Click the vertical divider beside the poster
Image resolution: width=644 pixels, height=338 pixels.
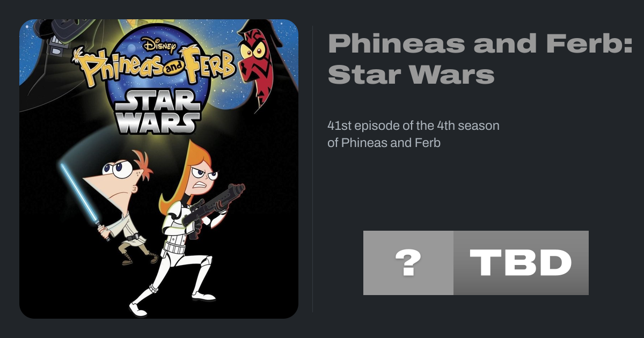313,169
